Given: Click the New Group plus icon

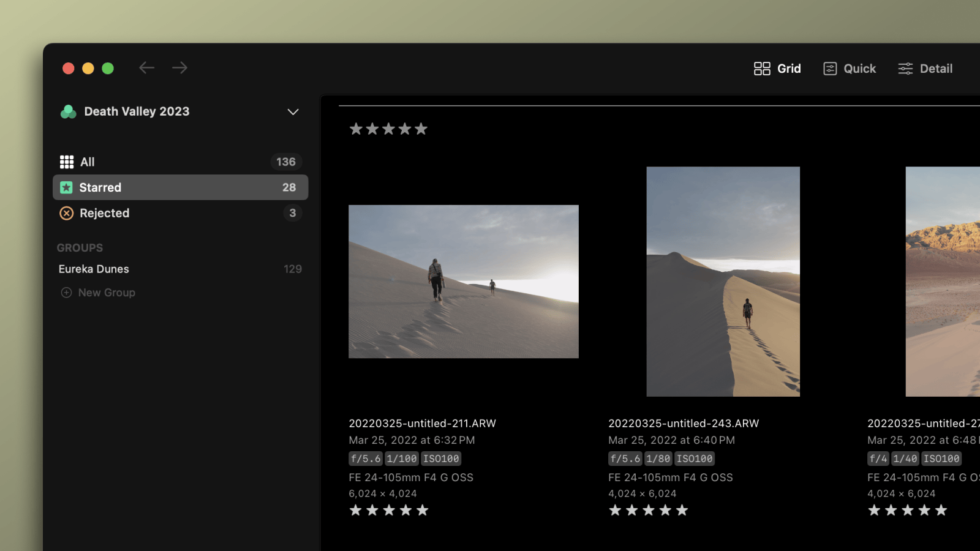Looking at the screenshot, I should click(66, 293).
